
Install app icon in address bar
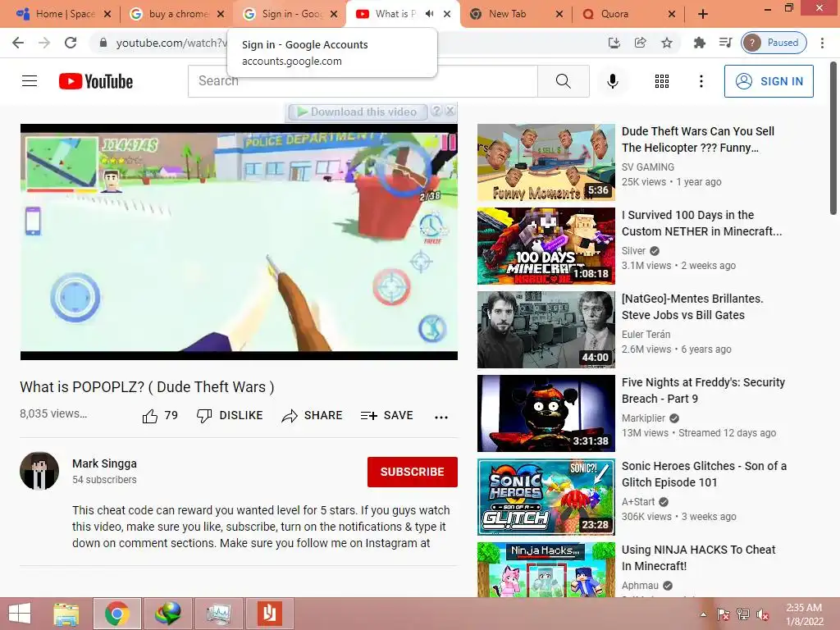(614, 43)
